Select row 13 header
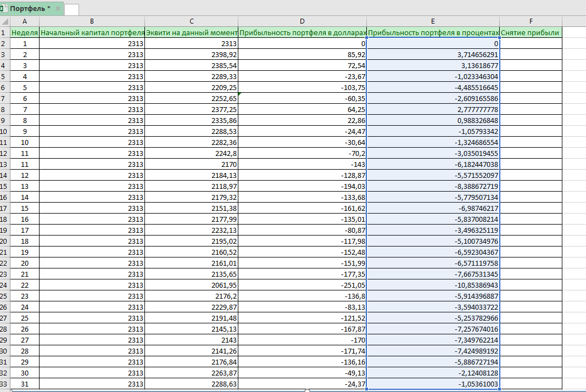Image resolution: width=586 pixels, height=392 pixels. pos(4,164)
